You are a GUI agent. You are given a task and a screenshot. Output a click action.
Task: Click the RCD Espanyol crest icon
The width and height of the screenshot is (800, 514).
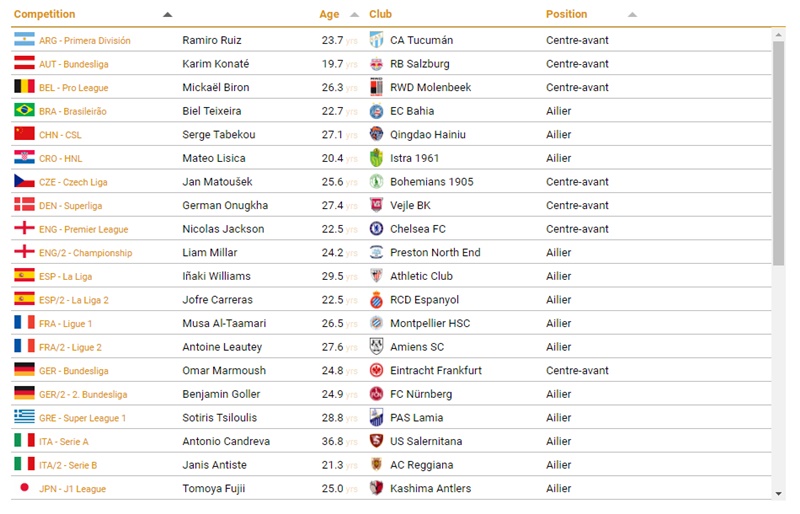click(377, 300)
